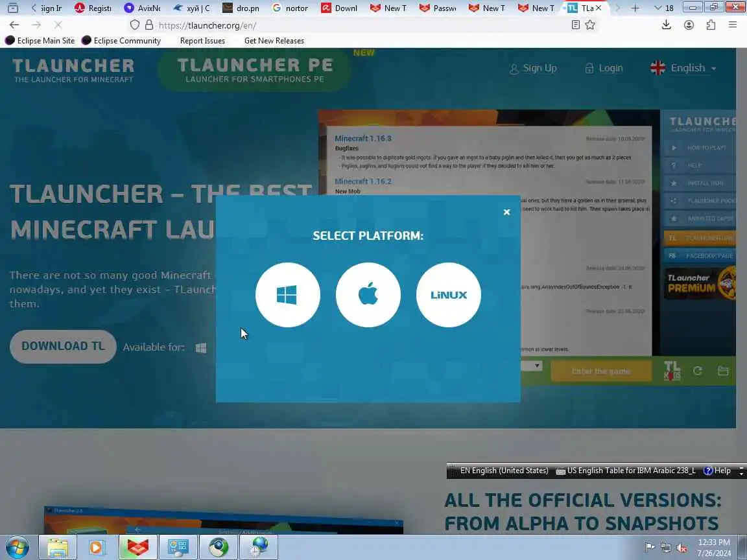The width and height of the screenshot is (747, 560).
Task: Click the TLauncher Premium banner
Action: coord(700,283)
